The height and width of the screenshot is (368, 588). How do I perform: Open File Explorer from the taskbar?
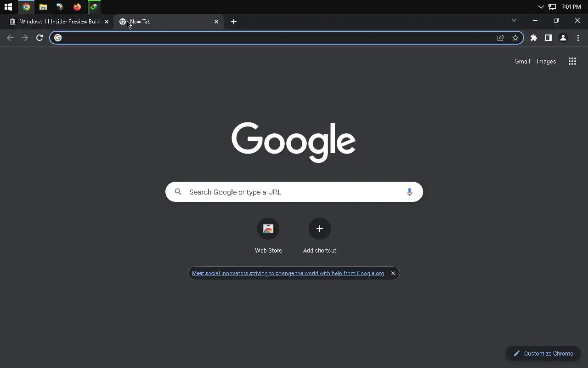43,7
